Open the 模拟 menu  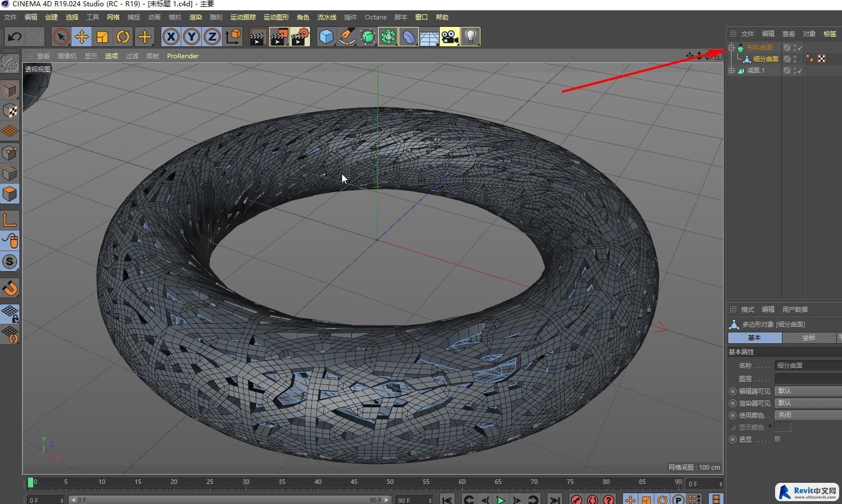pyautogui.click(x=175, y=17)
